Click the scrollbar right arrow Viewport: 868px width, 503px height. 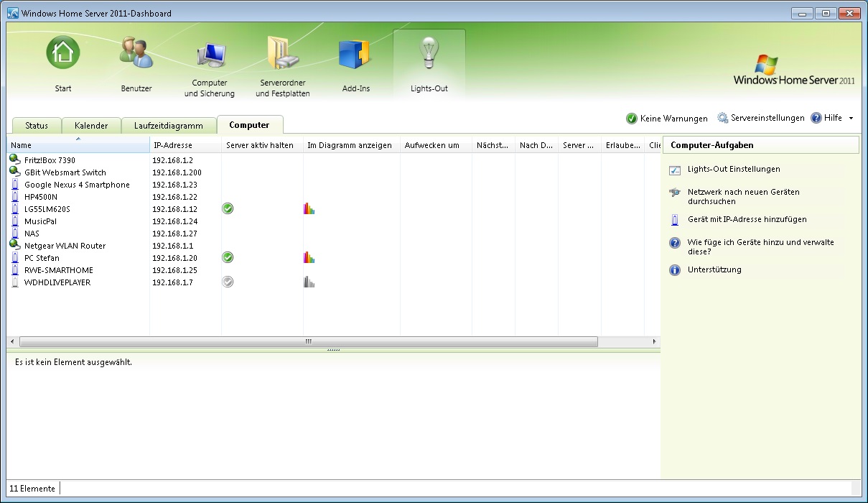click(654, 341)
